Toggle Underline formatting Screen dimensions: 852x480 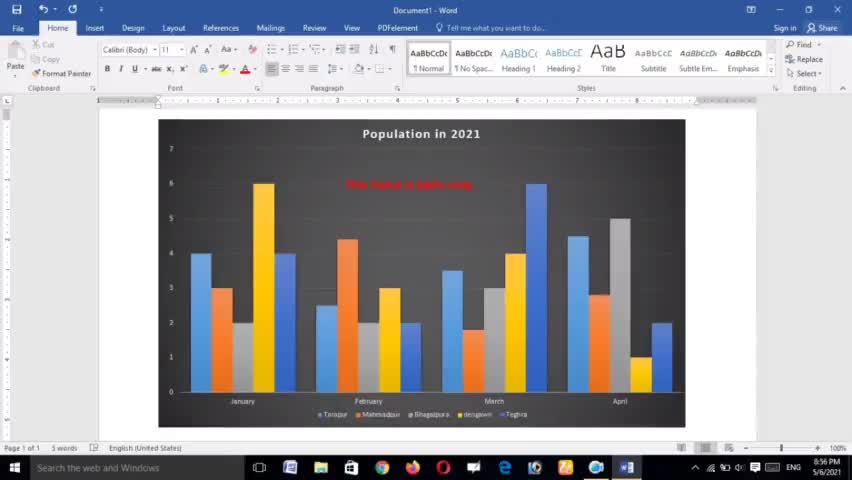[x=135, y=69]
